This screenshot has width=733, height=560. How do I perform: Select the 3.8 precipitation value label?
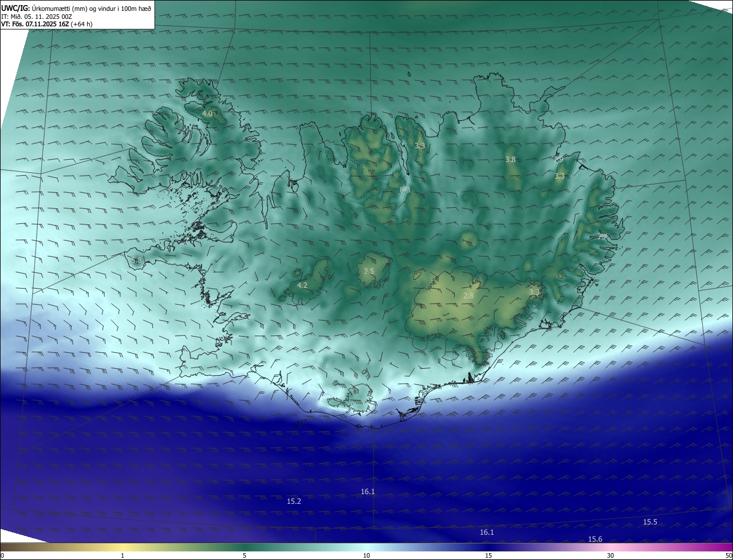[510, 159]
